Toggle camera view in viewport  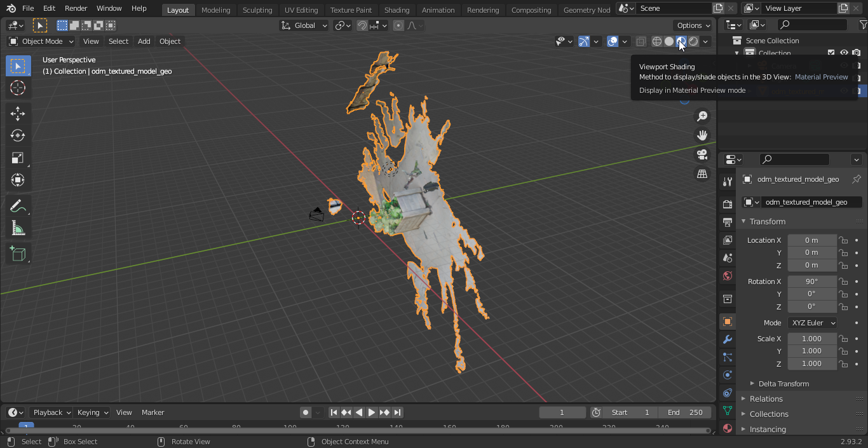[x=702, y=154]
